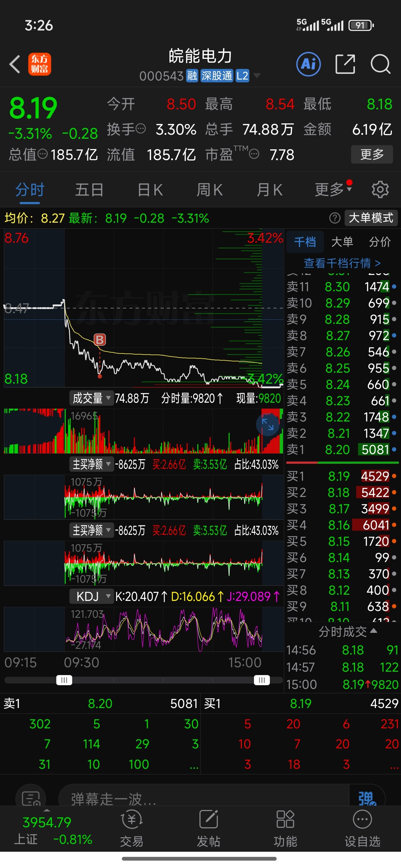This screenshot has width=401, height=868.
Task: Switch to the 日K daily chart tab
Action: tap(150, 190)
